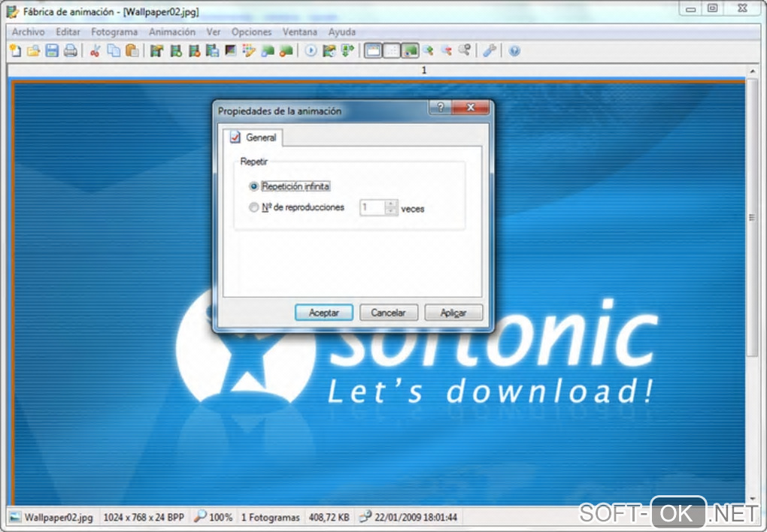This screenshot has height=532, width=767.
Task: Click the vertical scrollbar up arrow
Action: pos(752,72)
